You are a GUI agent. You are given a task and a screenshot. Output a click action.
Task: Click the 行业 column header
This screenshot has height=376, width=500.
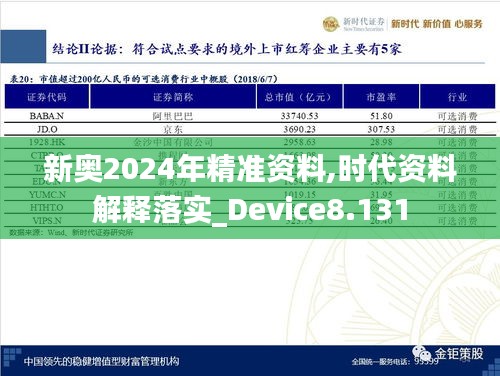tap(457, 97)
